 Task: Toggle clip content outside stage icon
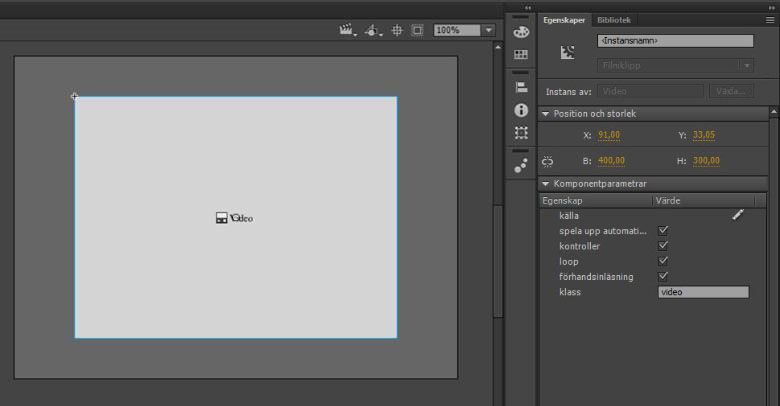click(x=417, y=31)
